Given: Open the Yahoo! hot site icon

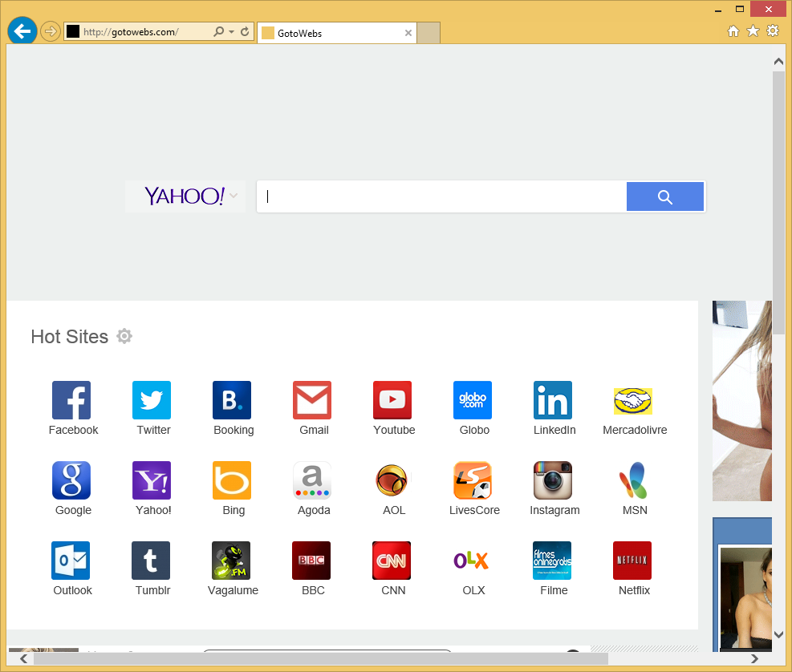Looking at the screenshot, I should 152,480.
